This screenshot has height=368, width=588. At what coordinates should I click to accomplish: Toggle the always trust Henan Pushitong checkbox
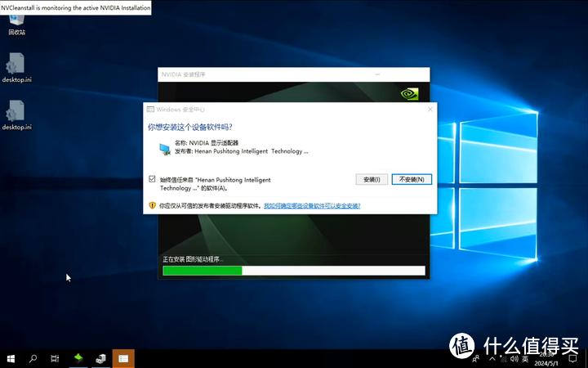(152, 179)
